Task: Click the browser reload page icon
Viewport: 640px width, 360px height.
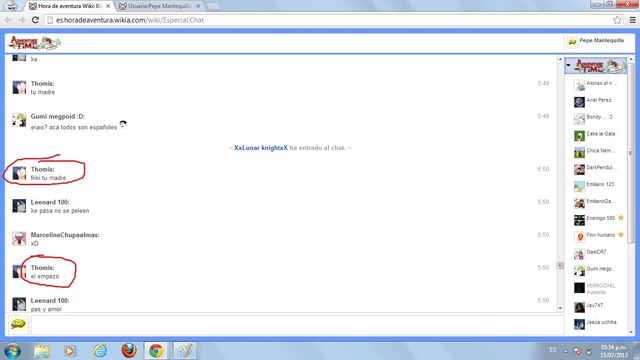Action: pyautogui.click(x=35, y=20)
